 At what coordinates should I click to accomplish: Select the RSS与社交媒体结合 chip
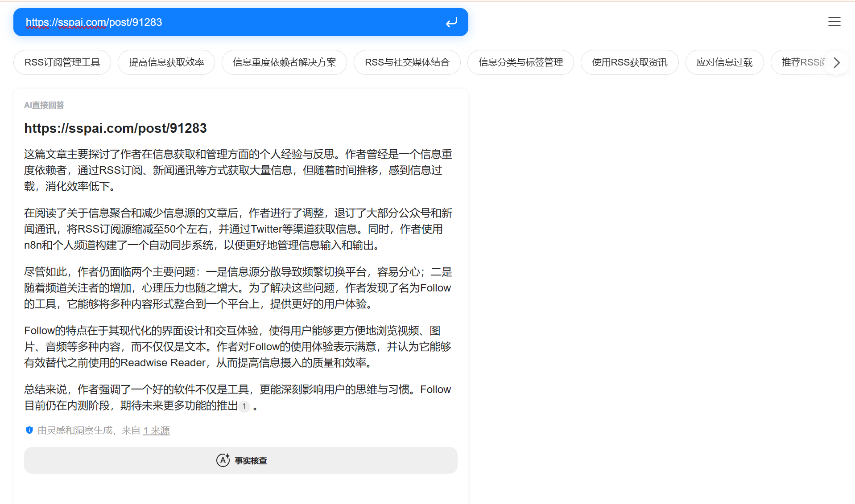(x=407, y=62)
